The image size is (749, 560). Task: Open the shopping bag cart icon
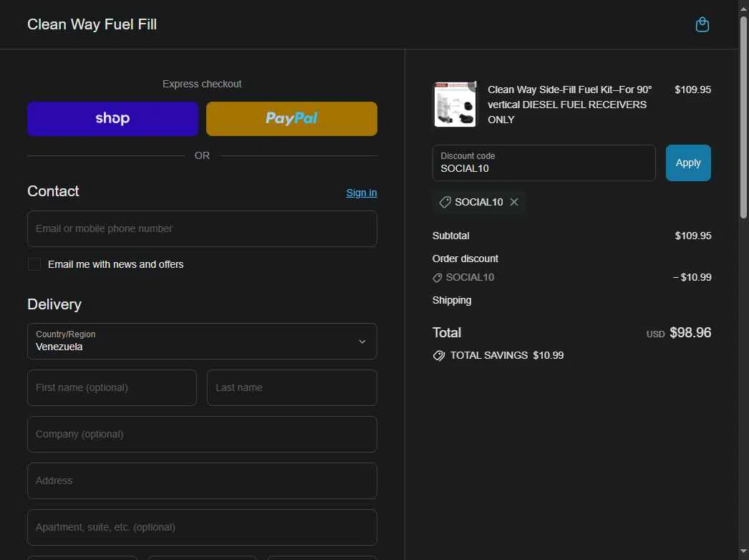(x=702, y=24)
